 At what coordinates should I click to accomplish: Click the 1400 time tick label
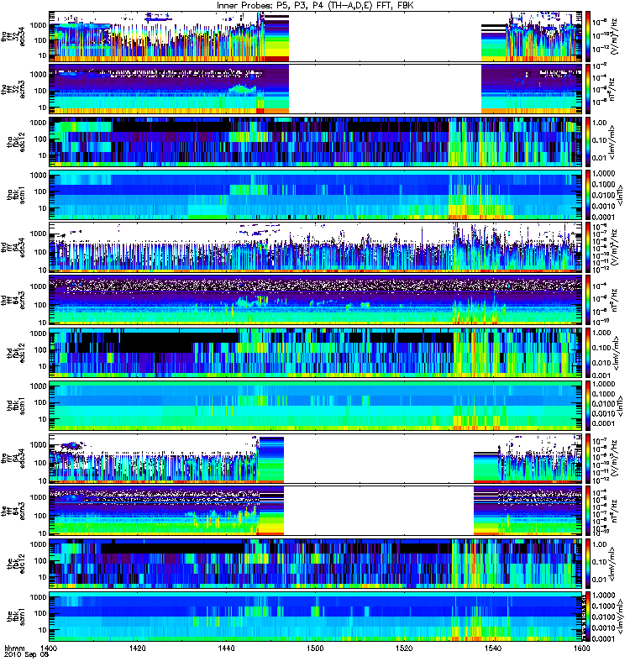pos(50,648)
